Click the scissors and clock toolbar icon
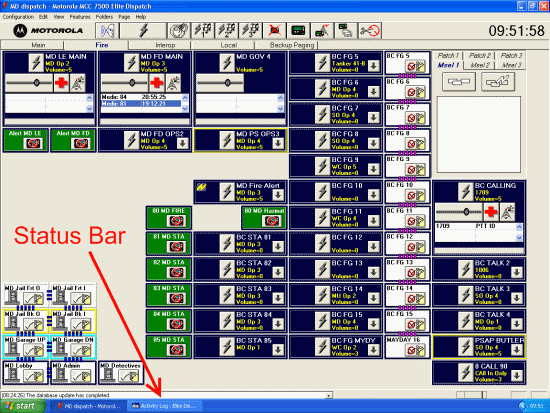550x413 pixels. [x=370, y=31]
